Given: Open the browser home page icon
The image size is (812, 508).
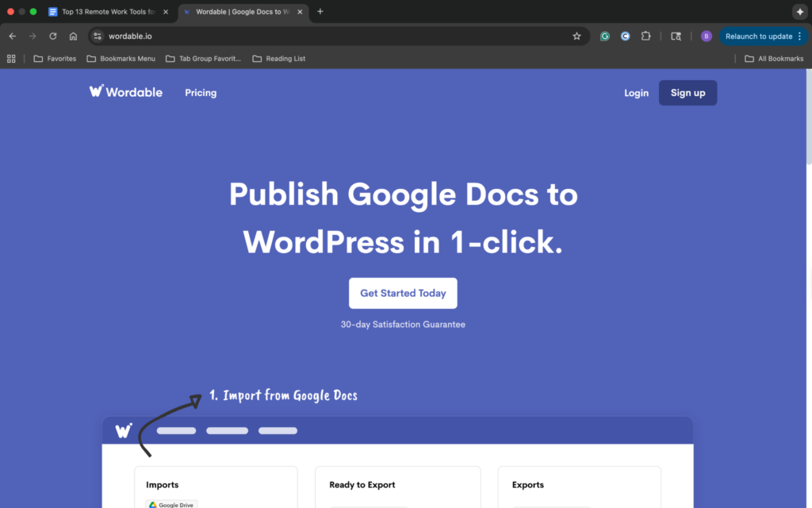Looking at the screenshot, I should (x=73, y=37).
